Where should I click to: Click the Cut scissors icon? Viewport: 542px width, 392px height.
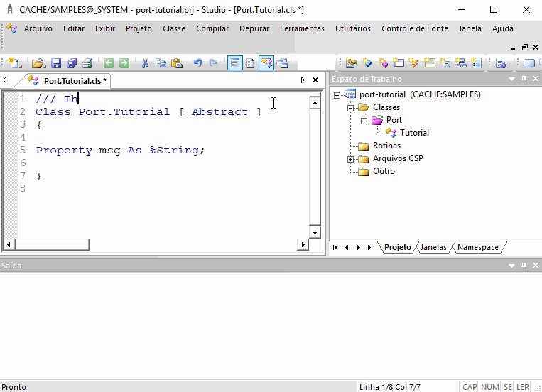tap(145, 63)
